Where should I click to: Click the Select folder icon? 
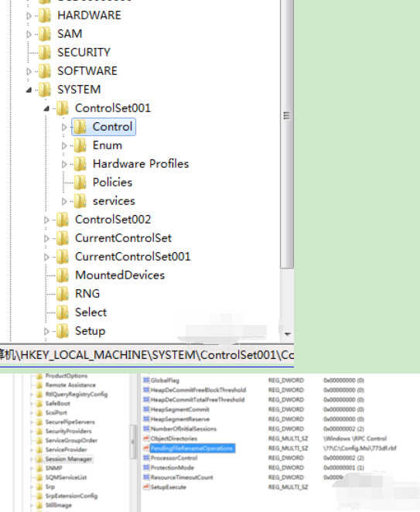click(x=63, y=312)
